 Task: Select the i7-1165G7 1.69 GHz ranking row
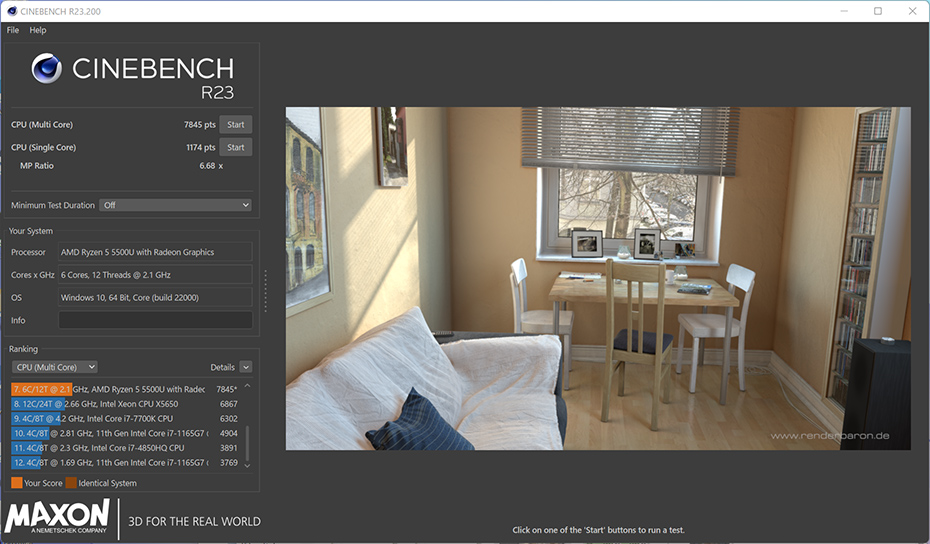[125, 462]
